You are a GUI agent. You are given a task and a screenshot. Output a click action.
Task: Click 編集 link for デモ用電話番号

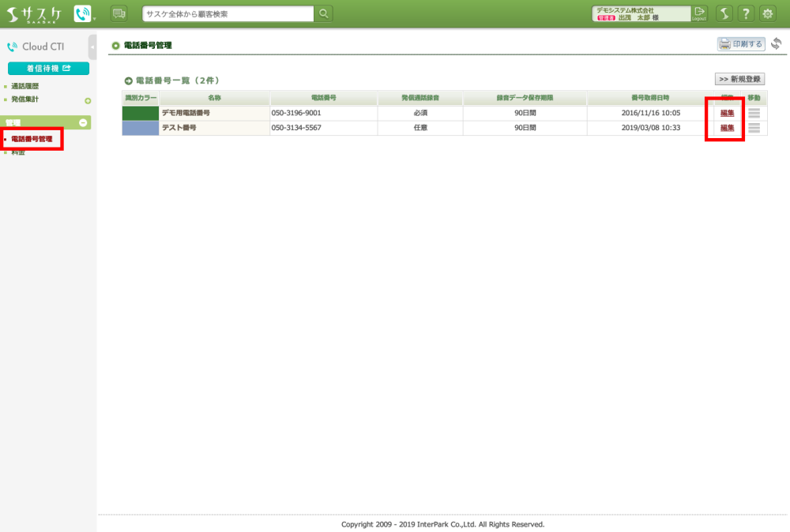[x=727, y=113]
